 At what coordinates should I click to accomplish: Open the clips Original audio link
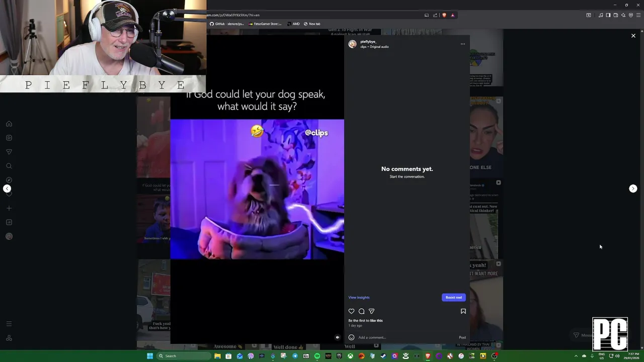(374, 47)
